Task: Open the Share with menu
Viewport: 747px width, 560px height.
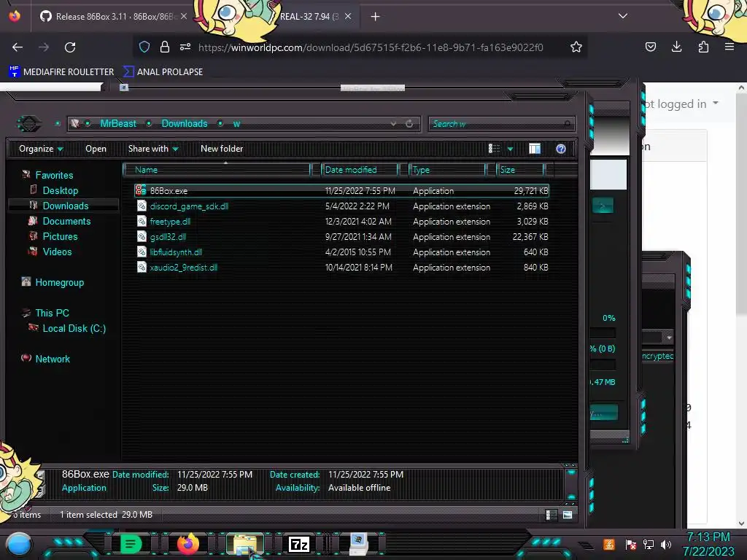Action: [x=153, y=149]
